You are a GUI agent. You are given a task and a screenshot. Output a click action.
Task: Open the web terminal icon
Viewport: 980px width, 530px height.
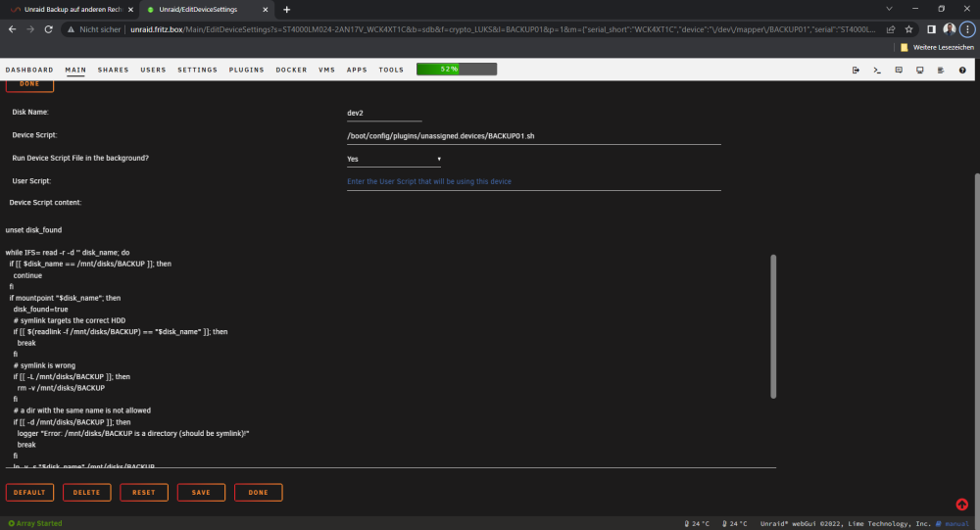pyautogui.click(x=877, y=70)
